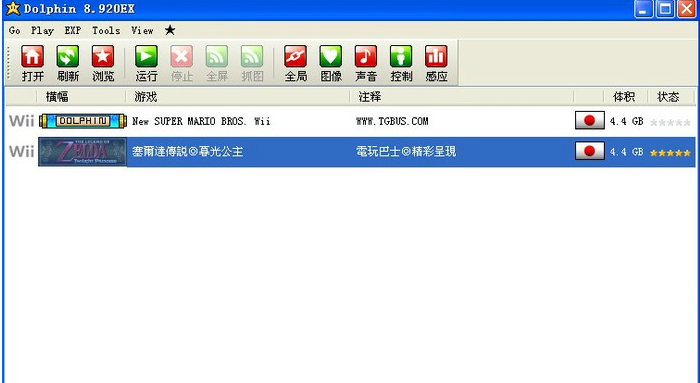700x383 pixels.
Task: Click the WWW.TGBUS.COM note text
Action: coord(392,121)
